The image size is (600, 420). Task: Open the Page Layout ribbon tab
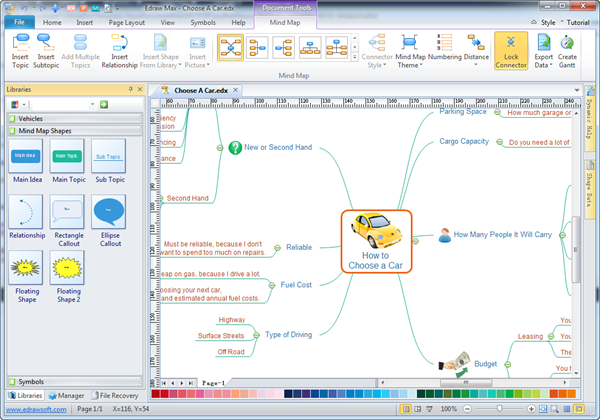point(131,21)
